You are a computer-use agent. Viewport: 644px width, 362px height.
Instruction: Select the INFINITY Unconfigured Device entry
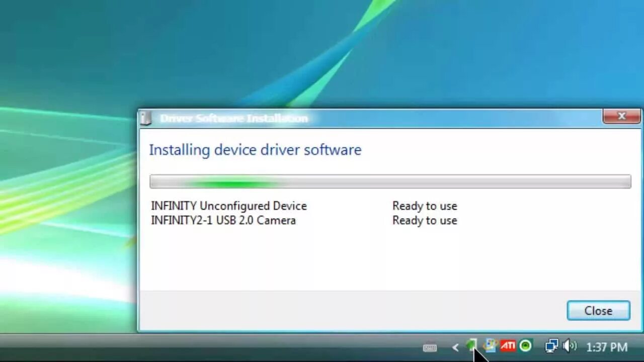[229, 206]
